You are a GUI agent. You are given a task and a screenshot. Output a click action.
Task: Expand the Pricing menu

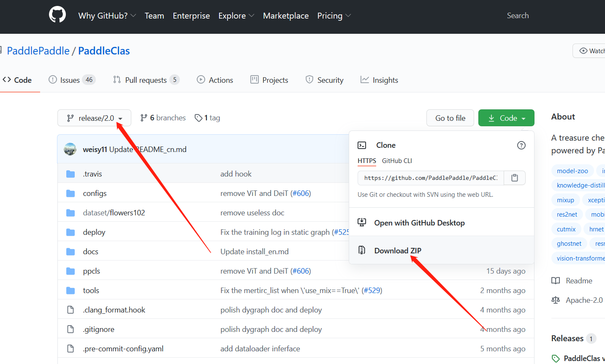coord(334,16)
